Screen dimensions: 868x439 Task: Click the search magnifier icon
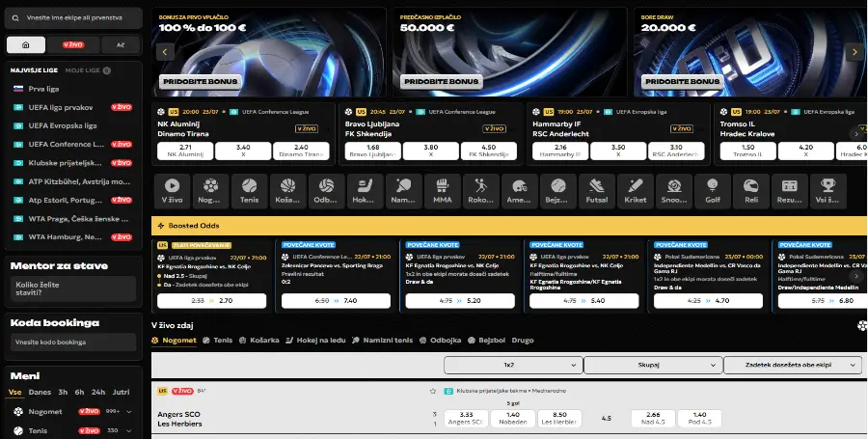tap(15, 17)
